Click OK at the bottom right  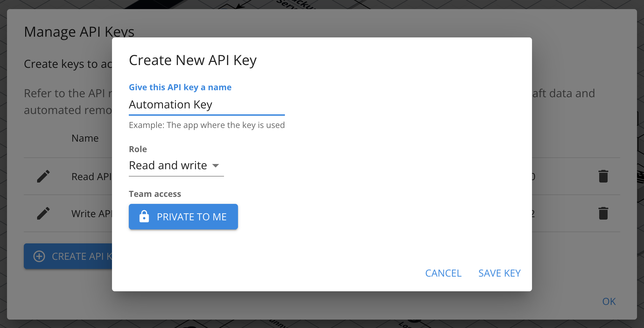click(608, 301)
